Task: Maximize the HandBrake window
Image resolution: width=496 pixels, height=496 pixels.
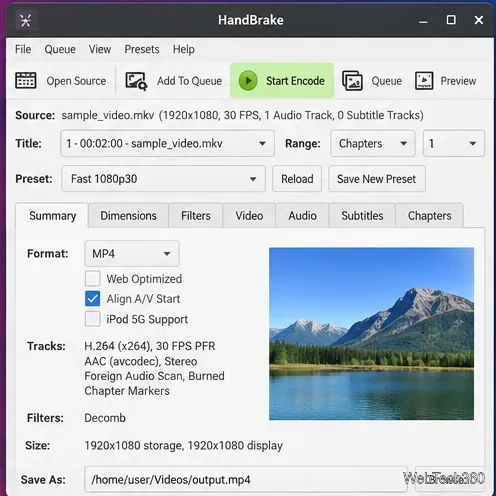Action: (x=451, y=20)
